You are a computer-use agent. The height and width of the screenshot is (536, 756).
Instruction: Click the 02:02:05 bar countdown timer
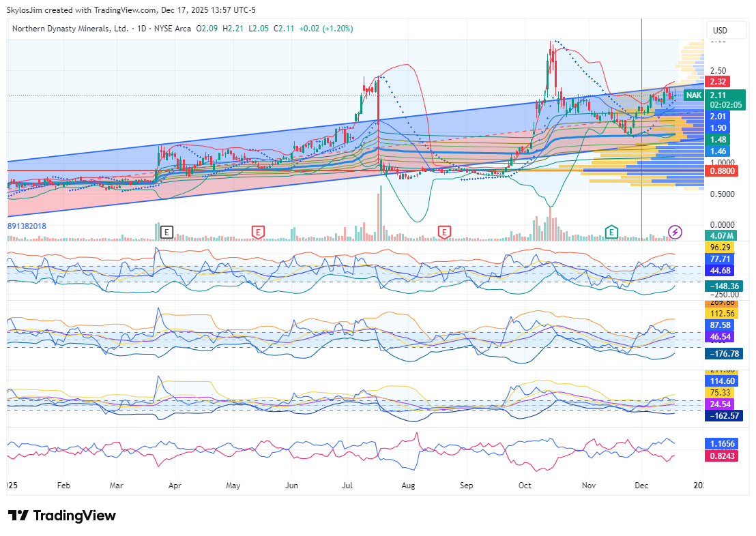click(x=725, y=105)
